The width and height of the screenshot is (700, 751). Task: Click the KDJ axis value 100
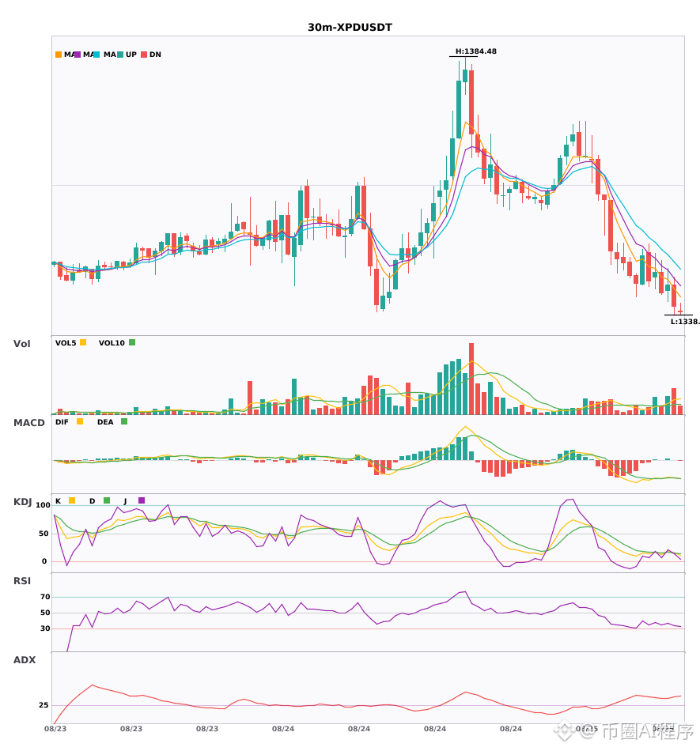pos(43,505)
